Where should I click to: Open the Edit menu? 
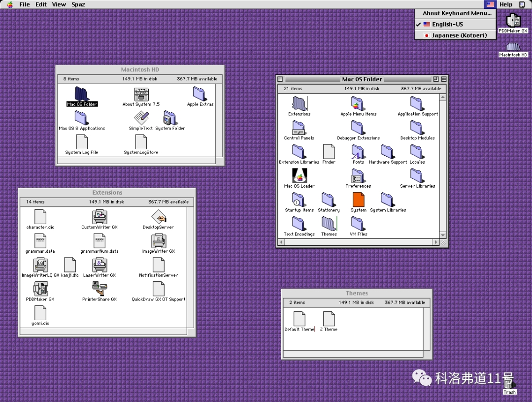pyautogui.click(x=41, y=4)
